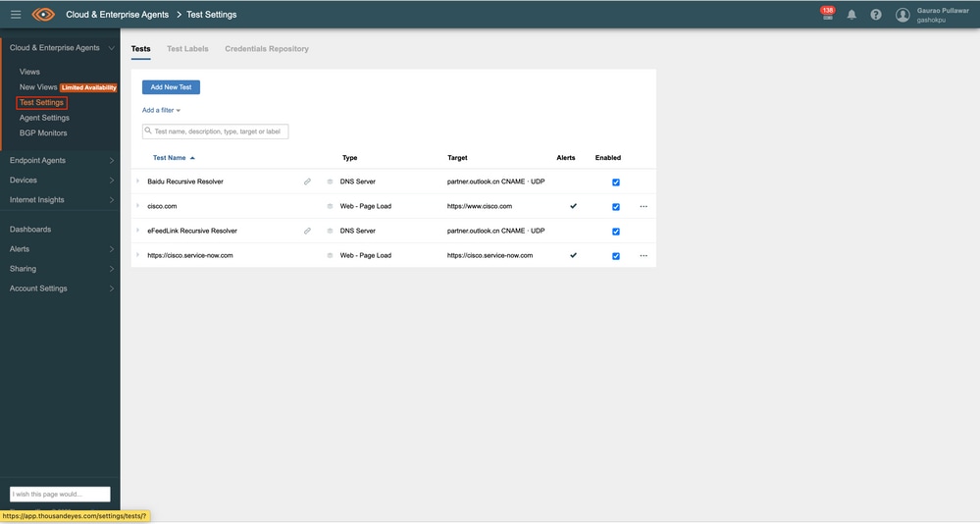Click the user profile avatar icon
The image size is (980, 524).
[x=902, y=15]
